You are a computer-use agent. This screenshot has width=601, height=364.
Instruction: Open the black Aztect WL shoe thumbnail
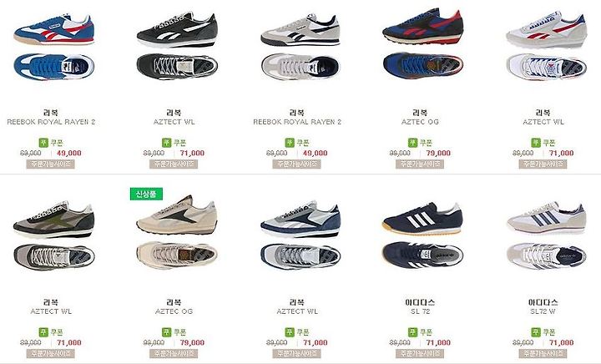pyautogui.click(x=177, y=46)
